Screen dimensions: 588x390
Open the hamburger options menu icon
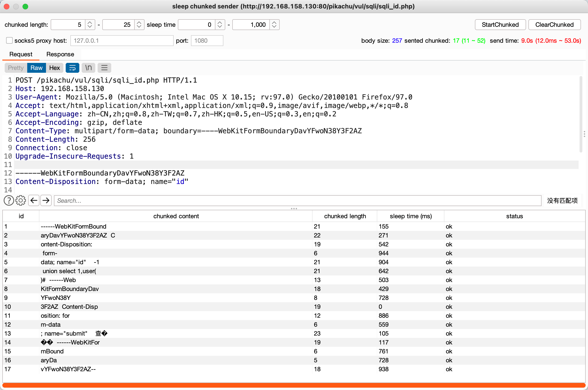click(x=104, y=68)
